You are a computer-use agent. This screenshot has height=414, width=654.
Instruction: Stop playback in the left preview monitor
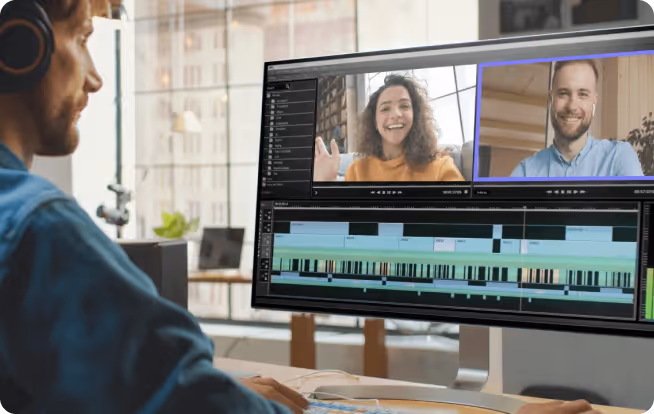[384, 192]
